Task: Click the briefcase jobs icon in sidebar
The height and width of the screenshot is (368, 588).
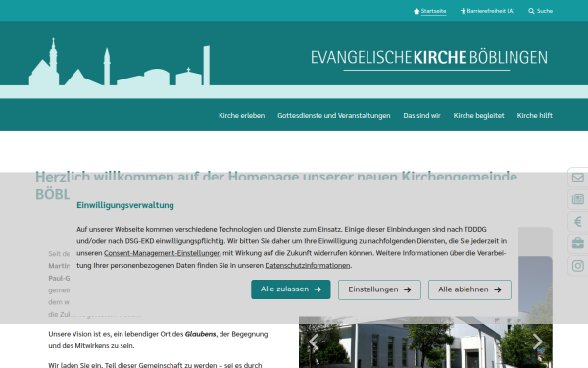Action: pyautogui.click(x=578, y=243)
